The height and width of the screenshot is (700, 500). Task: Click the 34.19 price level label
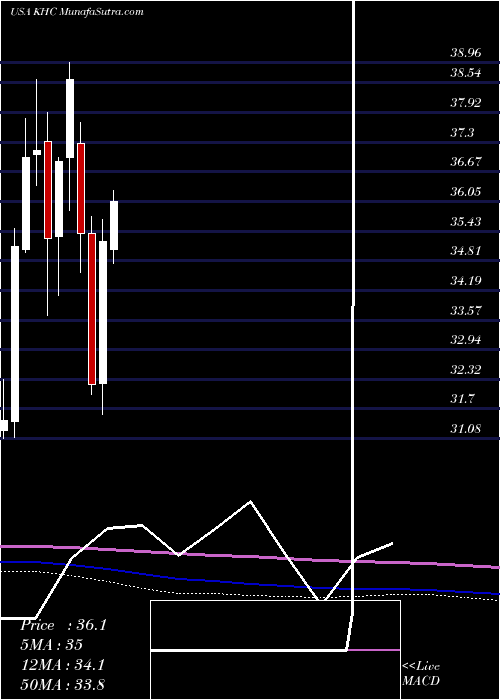466,281
